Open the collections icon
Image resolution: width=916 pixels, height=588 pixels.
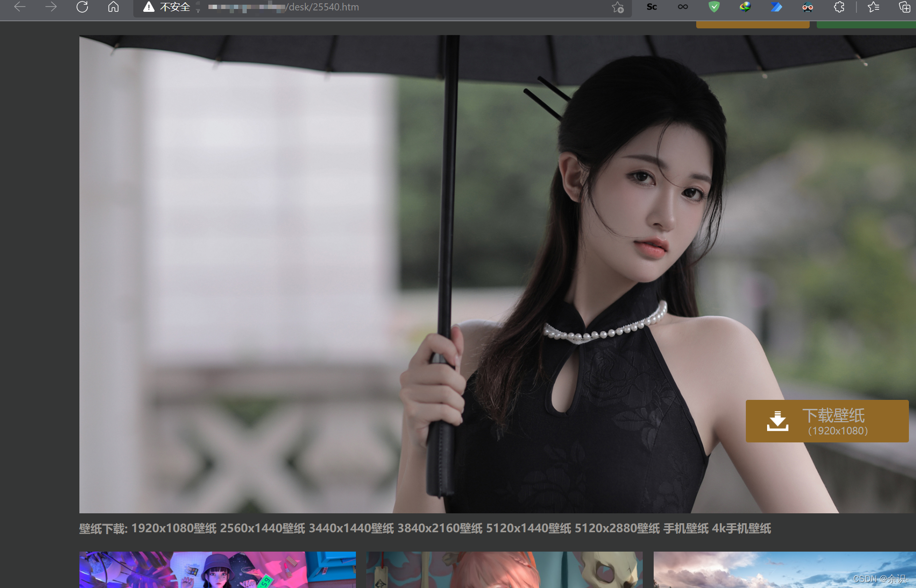[904, 7]
